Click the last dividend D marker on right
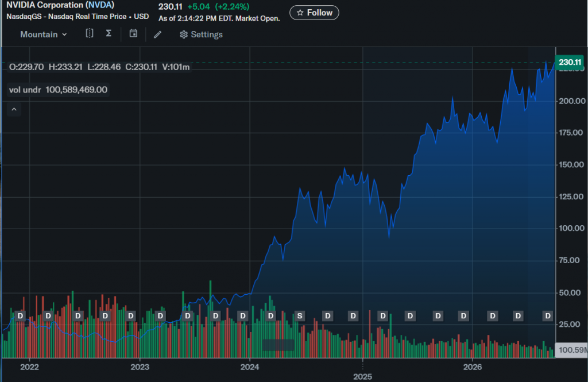The width and height of the screenshot is (588, 382). point(548,316)
